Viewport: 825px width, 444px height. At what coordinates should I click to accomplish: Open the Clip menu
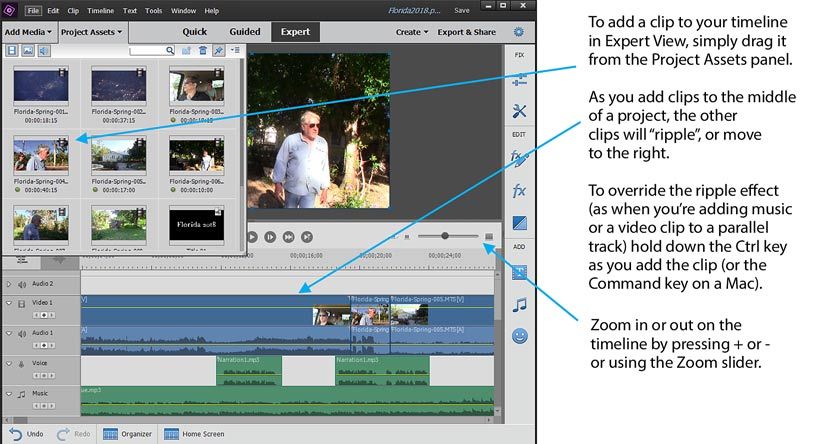click(73, 11)
